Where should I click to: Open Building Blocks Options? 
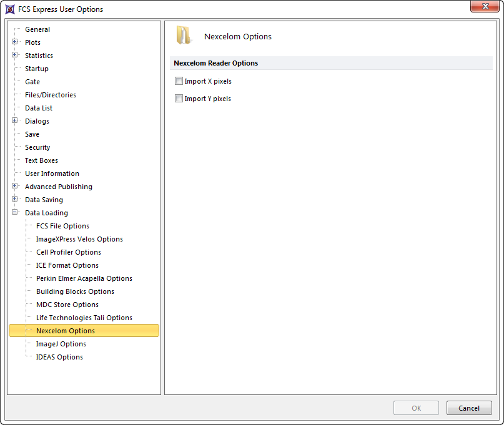75,291
